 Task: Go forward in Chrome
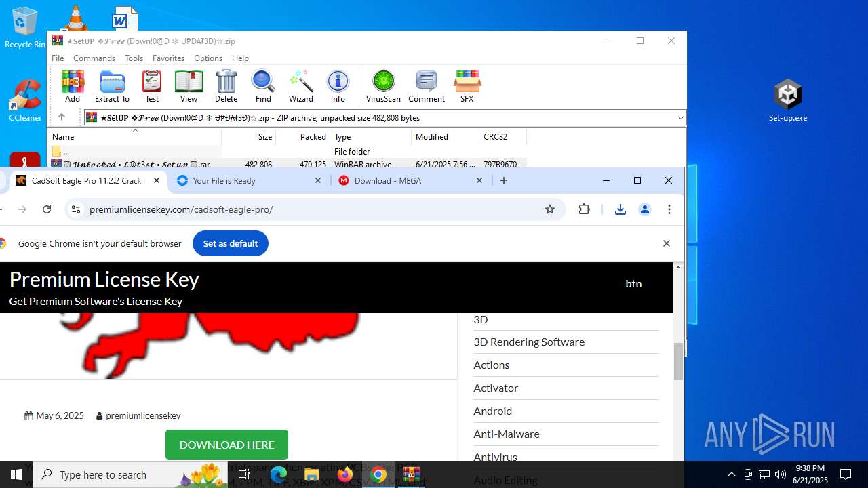tap(22, 209)
